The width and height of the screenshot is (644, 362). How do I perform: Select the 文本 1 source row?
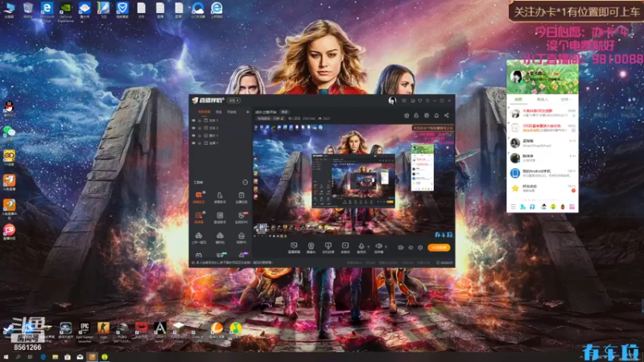(221, 121)
